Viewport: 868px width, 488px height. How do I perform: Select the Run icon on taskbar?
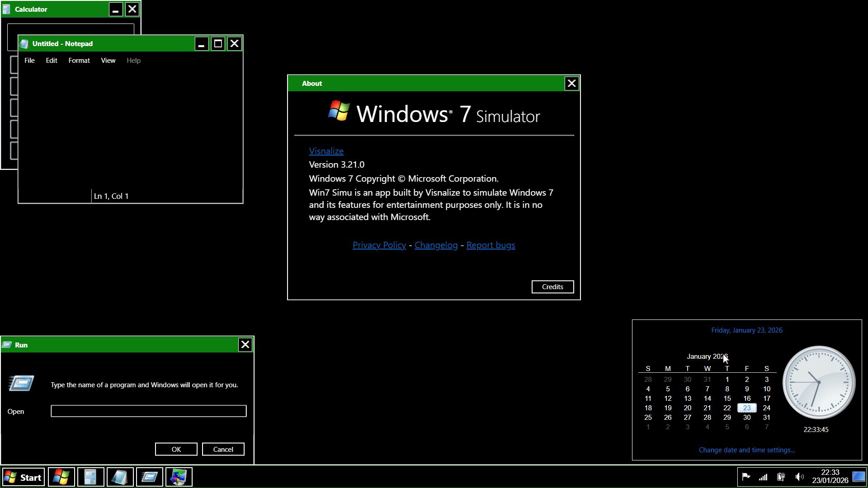click(x=149, y=477)
